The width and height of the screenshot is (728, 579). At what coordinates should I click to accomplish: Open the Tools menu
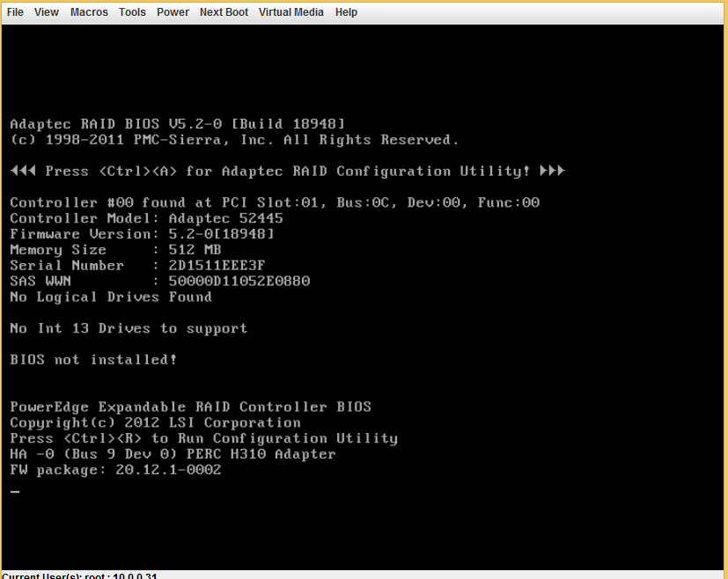[132, 12]
